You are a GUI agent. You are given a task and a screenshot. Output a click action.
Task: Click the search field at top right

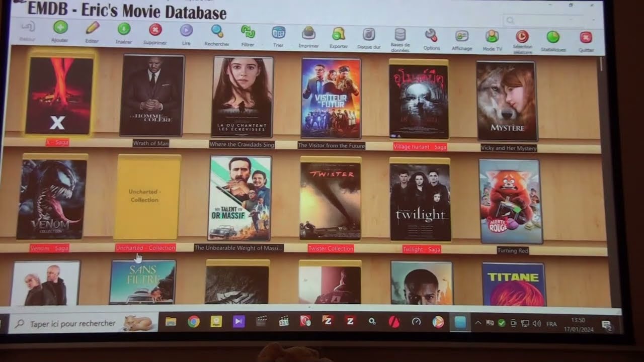click(544, 20)
